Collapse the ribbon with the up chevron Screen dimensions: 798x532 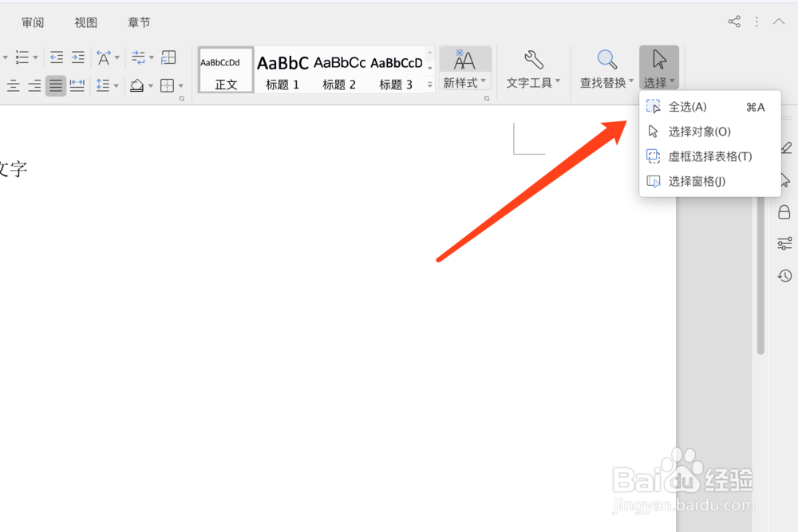click(x=779, y=22)
